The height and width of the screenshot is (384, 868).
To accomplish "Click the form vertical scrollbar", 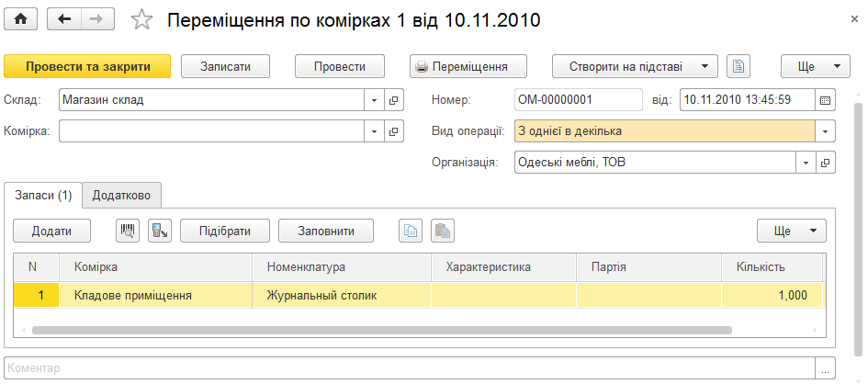I will [858, 230].
